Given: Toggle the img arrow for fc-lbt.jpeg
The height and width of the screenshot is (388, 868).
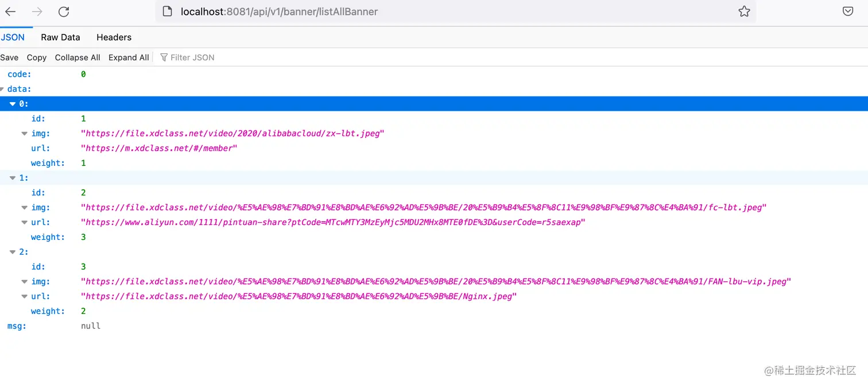Looking at the screenshot, I should (x=25, y=207).
